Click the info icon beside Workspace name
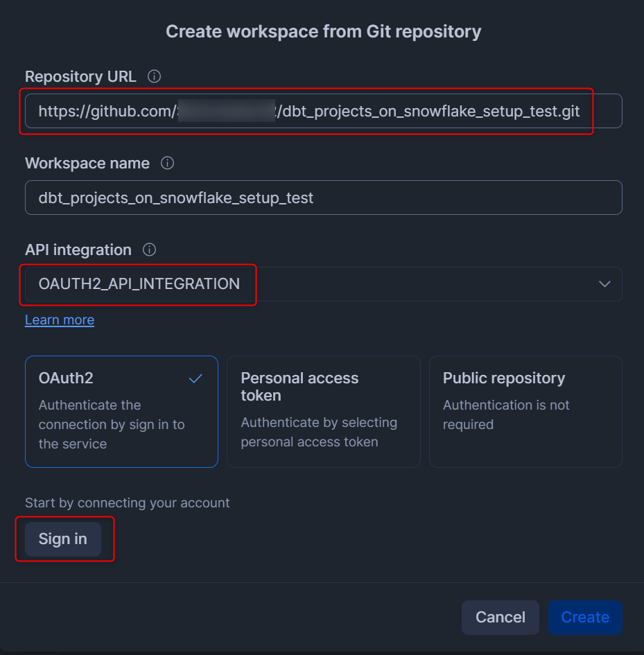Viewport: 644px width, 655px height. (167, 164)
